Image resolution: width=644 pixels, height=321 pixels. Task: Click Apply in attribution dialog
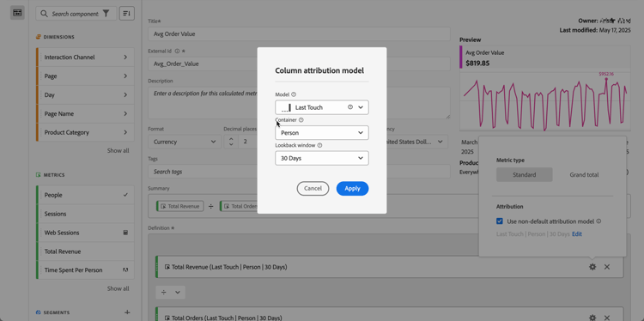[352, 189]
